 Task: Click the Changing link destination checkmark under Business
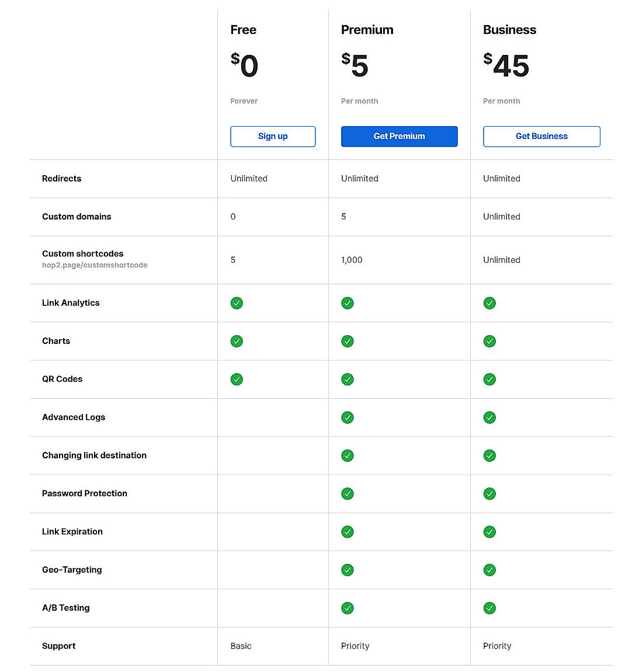(x=489, y=455)
